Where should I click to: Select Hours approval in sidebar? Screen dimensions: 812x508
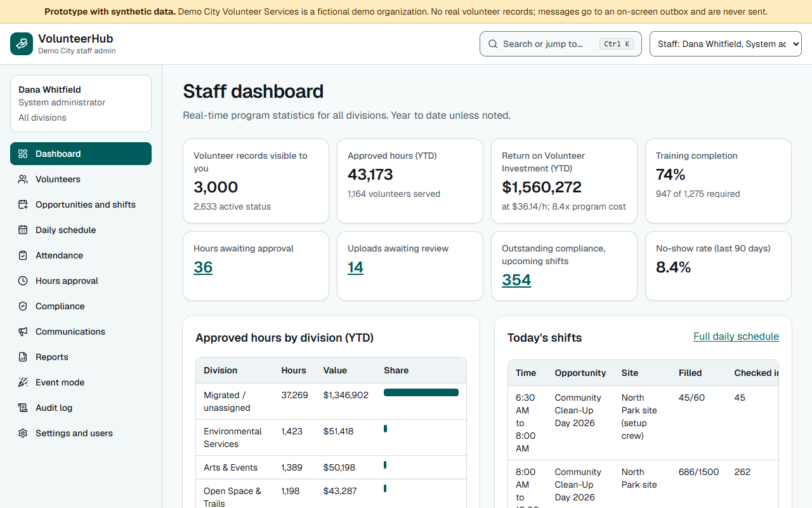pos(81,281)
